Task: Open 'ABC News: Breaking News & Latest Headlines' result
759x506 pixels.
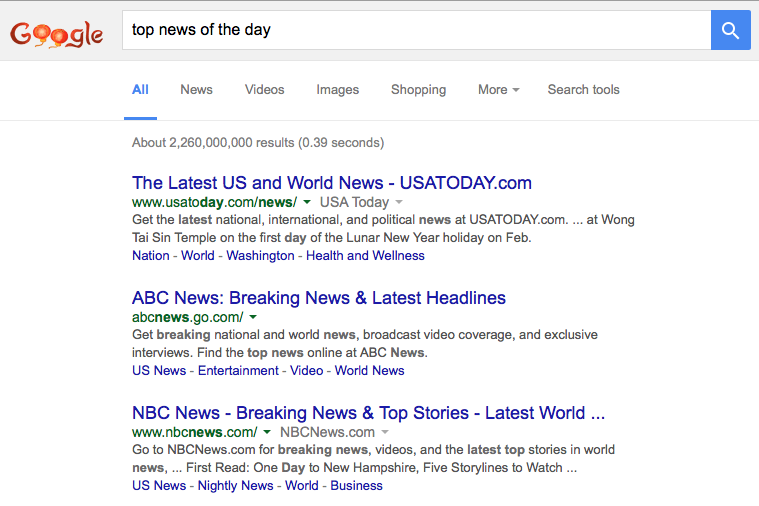Action: pos(319,298)
